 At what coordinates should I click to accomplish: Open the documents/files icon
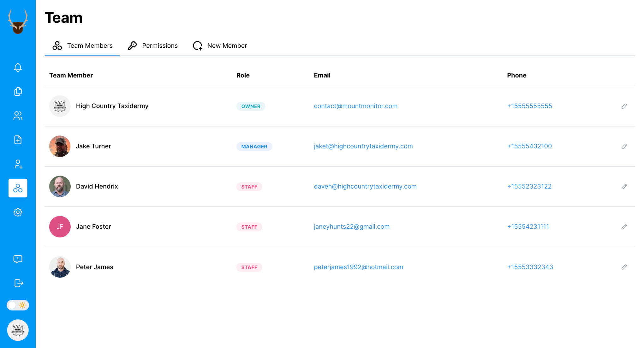click(18, 91)
